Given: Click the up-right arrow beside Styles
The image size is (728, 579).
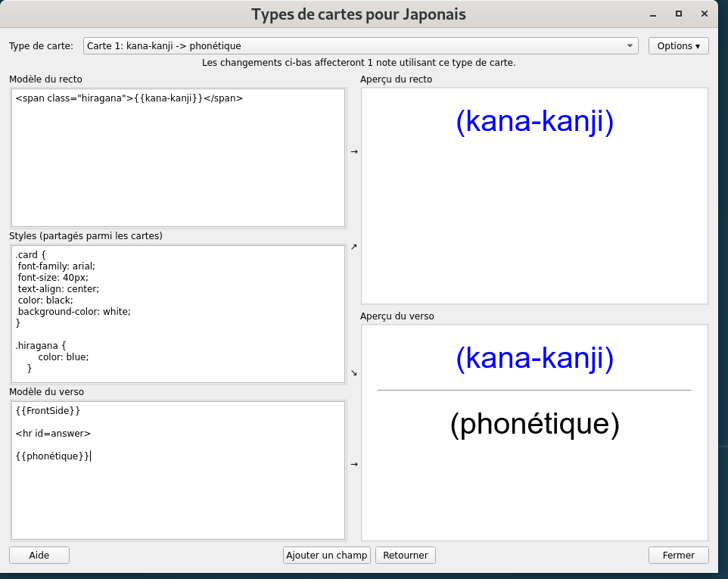Looking at the screenshot, I should coord(353,247).
